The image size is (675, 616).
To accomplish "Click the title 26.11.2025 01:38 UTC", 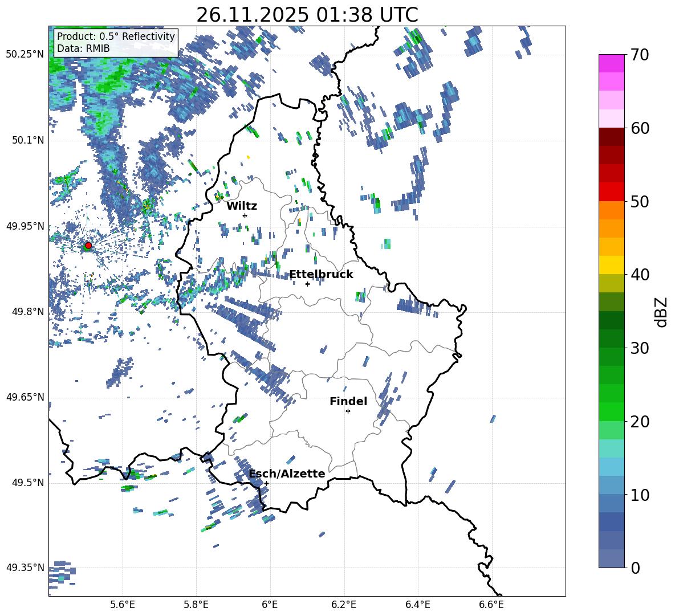I will click(307, 15).
